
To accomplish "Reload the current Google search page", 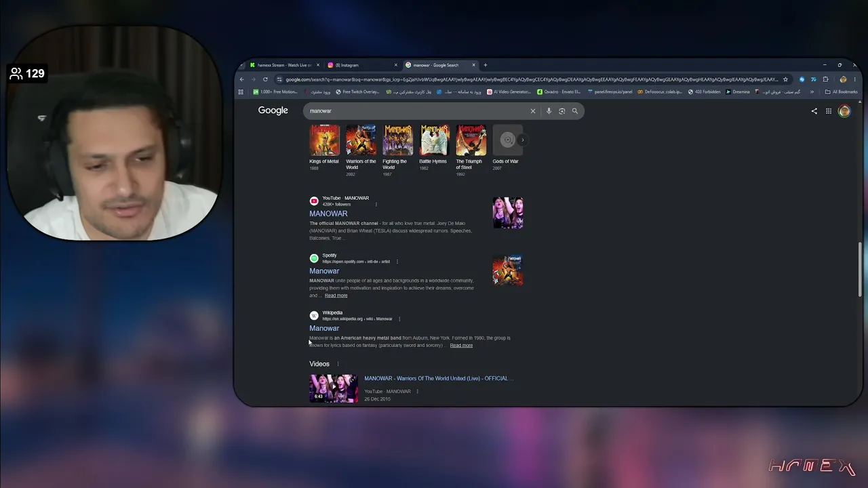I will pos(265,79).
